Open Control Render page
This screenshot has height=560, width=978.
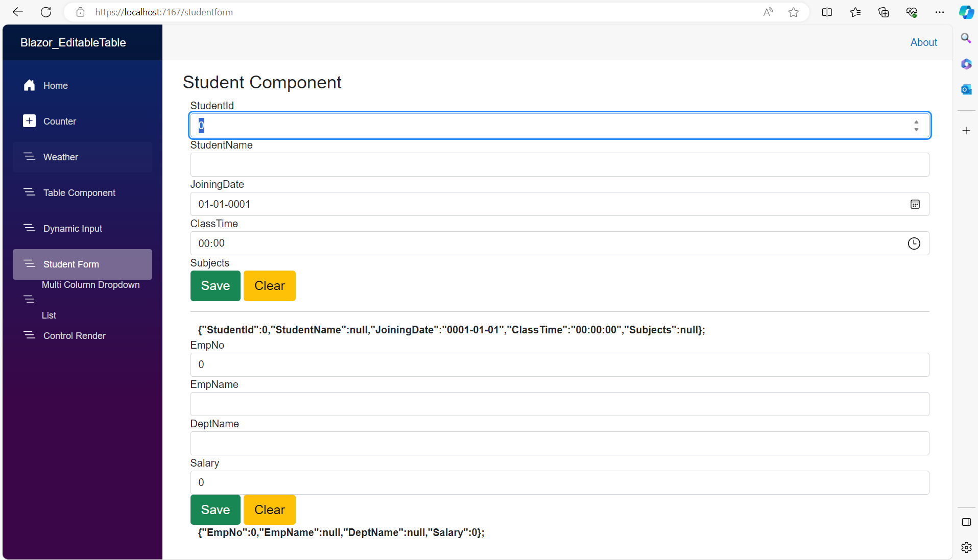[x=82, y=336]
